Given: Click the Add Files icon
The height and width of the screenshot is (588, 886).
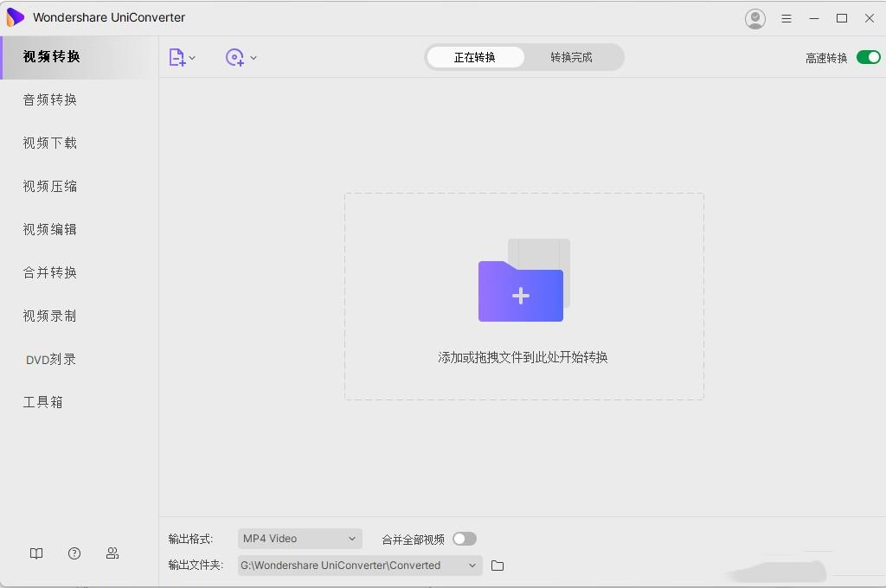Looking at the screenshot, I should (x=177, y=56).
